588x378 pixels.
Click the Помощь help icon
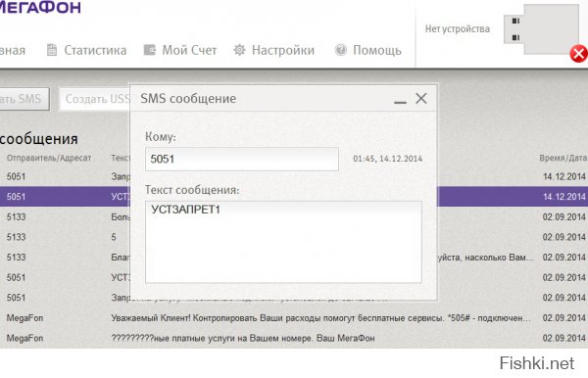pos(340,50)
